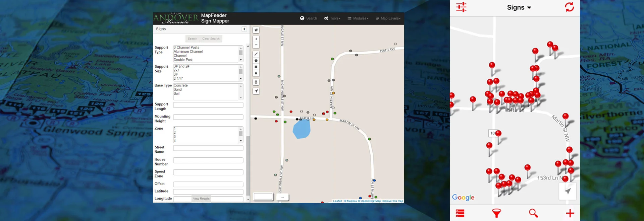644x221 pixels.
Task: Focus the House Number input field
Action: click(x=208, y=160)
